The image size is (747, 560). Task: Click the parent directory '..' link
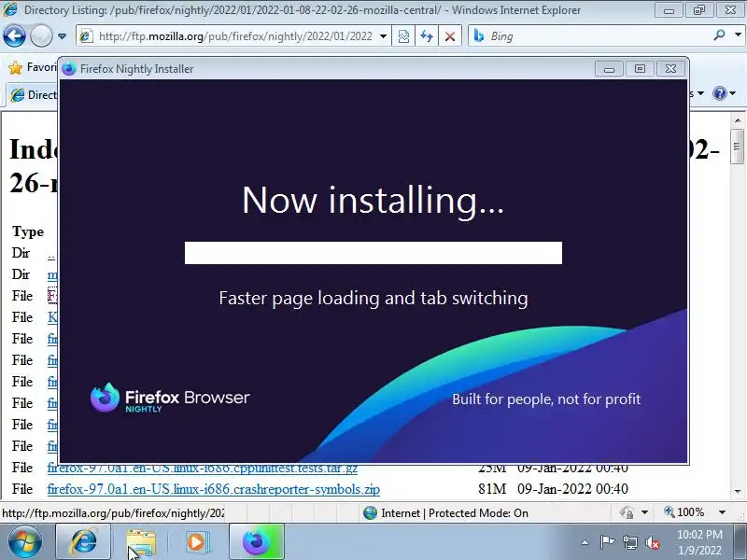click(51, 254)
